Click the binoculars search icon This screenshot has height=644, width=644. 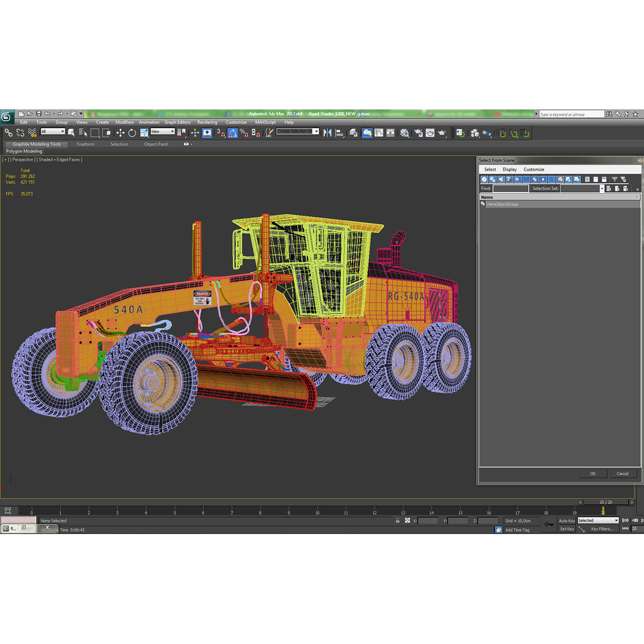pos(609,114)
